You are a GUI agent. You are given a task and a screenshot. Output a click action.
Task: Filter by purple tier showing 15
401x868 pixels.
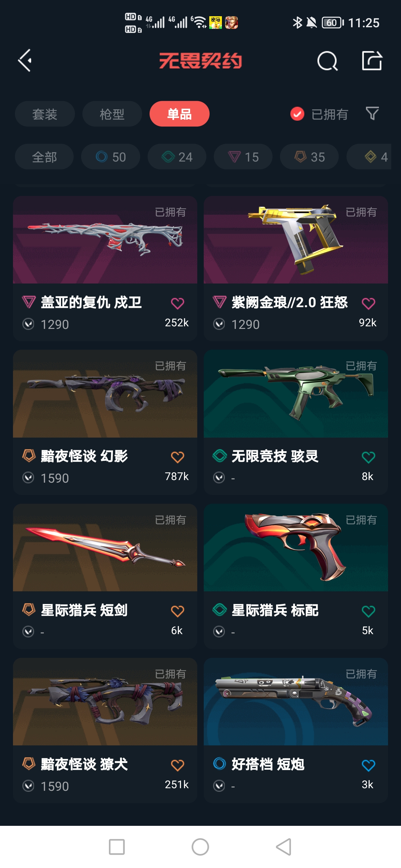243,157
